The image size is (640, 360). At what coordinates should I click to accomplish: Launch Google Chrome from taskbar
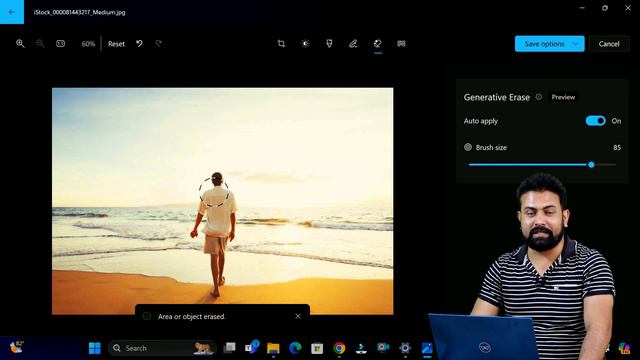click(339, 348)
